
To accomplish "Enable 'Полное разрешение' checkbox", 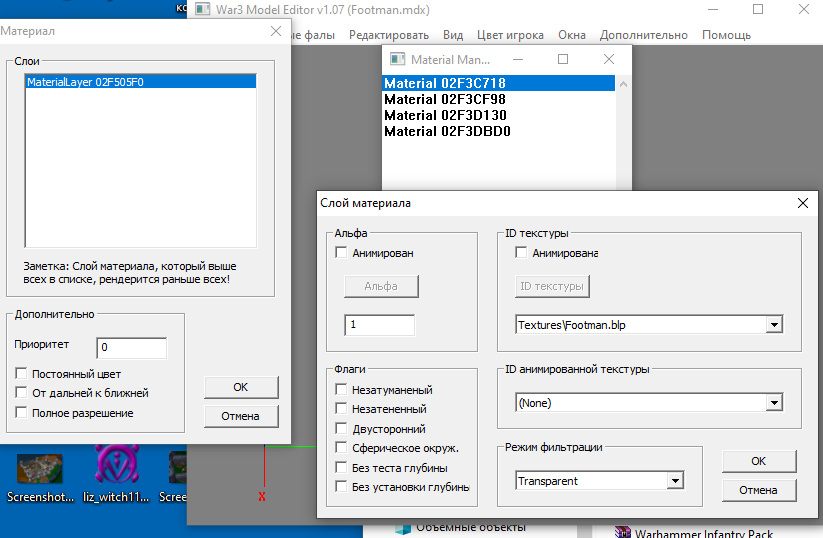I will (x=21, y=413).
